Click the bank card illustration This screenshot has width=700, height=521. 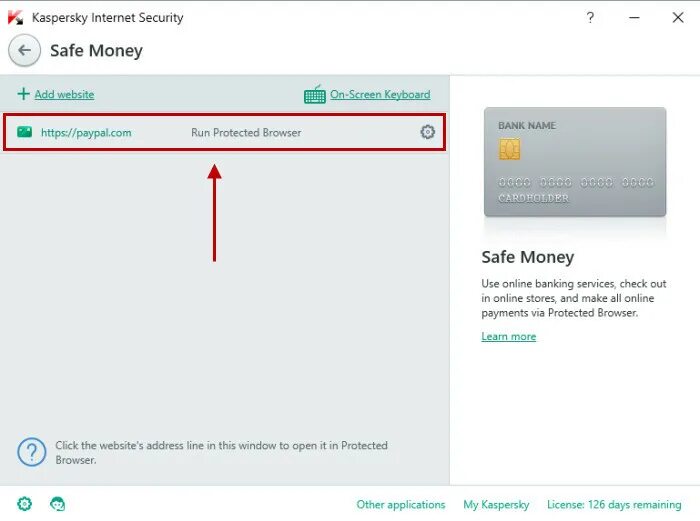(575, 162)
